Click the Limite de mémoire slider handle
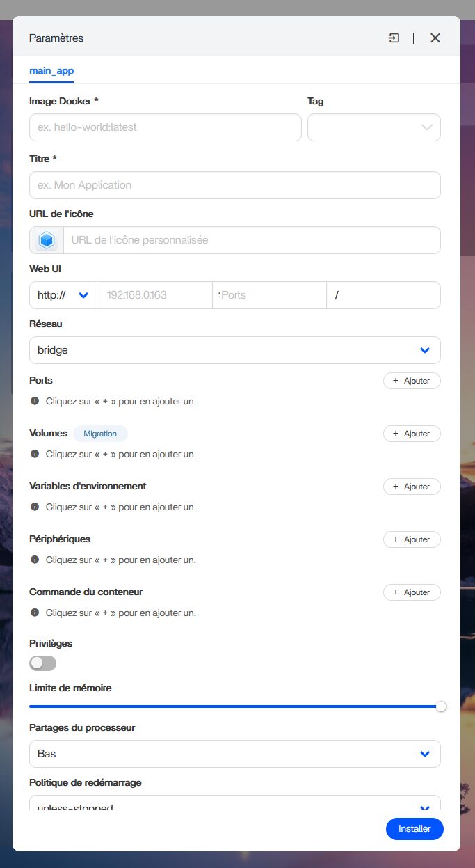The image size is (475, 868). coord(441,707)
